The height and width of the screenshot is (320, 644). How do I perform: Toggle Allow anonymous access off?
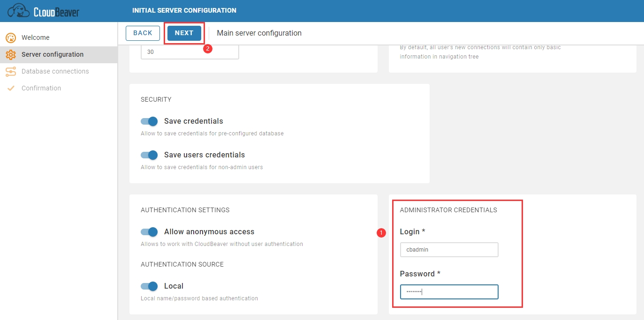pyautogui.click(x=149, y=232)
